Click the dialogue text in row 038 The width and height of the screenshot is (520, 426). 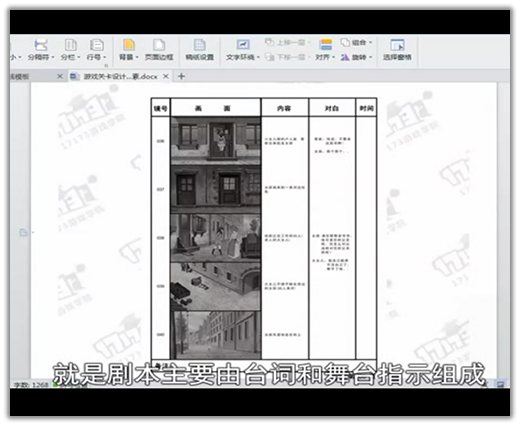pyautogui.click(x=332, y=252)
